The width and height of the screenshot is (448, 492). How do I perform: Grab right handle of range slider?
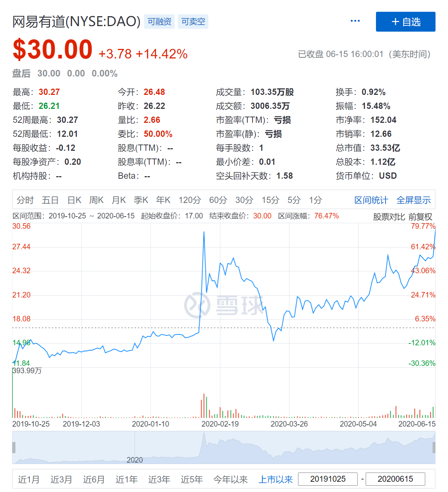(x=434, y=448)
